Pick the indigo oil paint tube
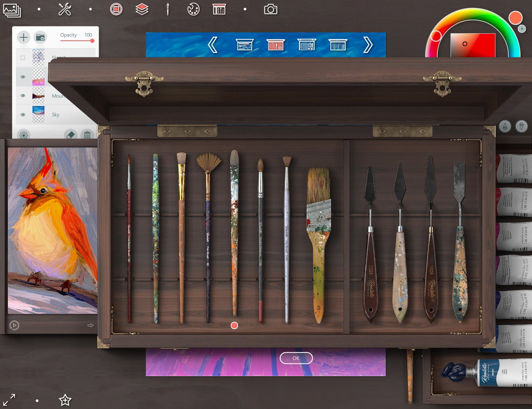Viewport: 532px width, 409px height. [486, 373]
